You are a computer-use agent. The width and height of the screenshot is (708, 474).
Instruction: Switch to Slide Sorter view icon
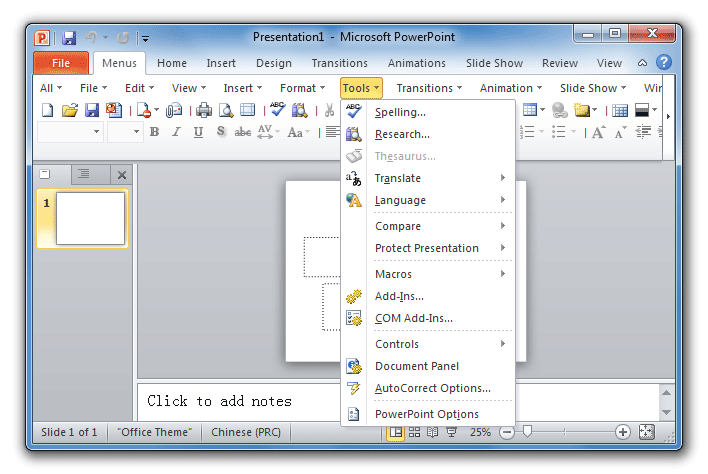coord(414,432)
